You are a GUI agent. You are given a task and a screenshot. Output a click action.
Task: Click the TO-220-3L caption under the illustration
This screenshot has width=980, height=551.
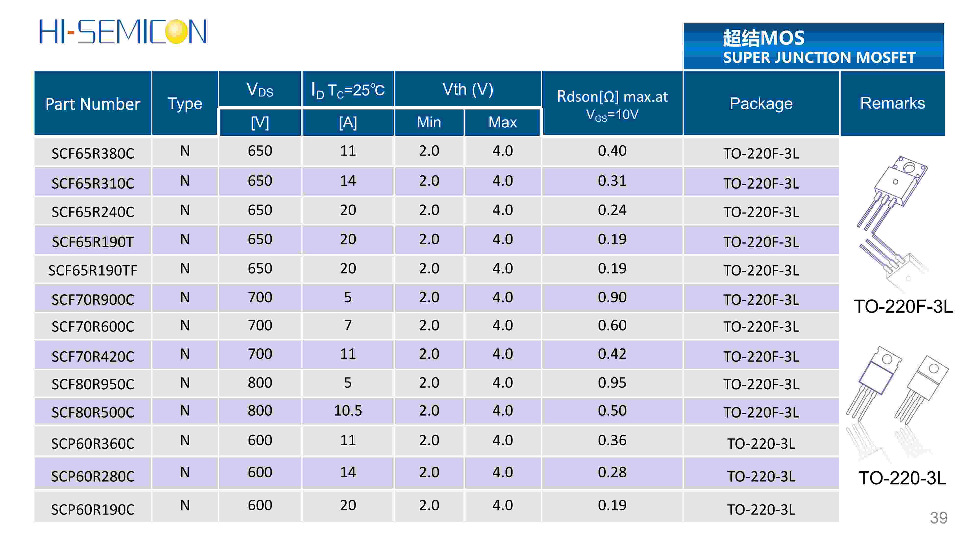pos(902,478)
